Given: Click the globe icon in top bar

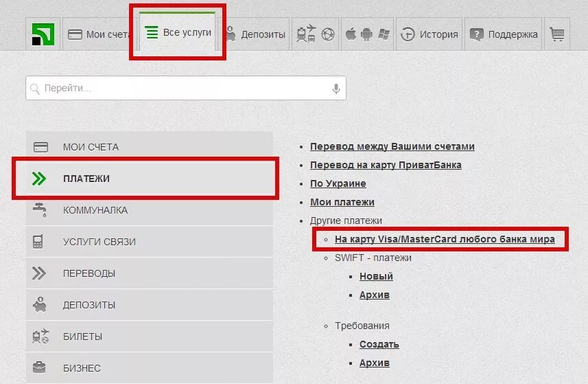Looking at the screenshot, I should tap(328, 34).
